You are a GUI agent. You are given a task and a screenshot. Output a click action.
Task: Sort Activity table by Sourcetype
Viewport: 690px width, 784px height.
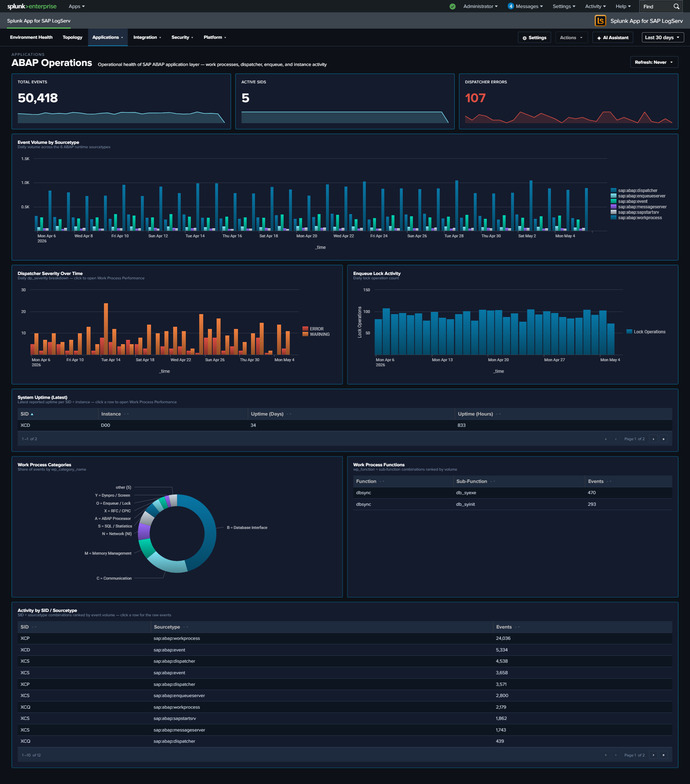tap(170, 627)
